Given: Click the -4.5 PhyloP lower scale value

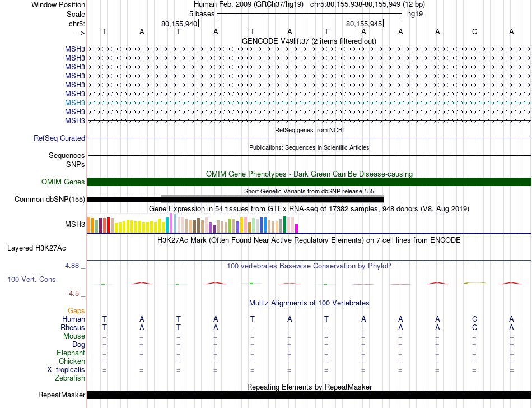Looking at the screenshot, I should (x=73, y=293).
